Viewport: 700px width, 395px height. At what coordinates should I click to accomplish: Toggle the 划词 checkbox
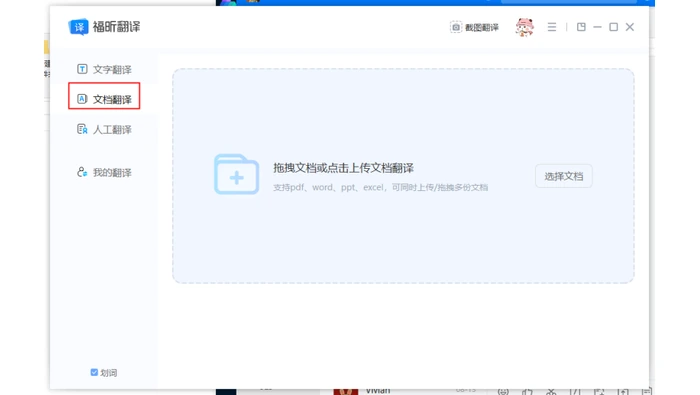tap(94, 372)
